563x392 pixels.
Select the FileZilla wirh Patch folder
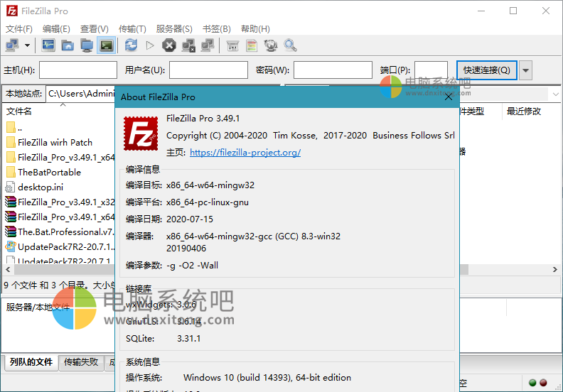[50, 142]
